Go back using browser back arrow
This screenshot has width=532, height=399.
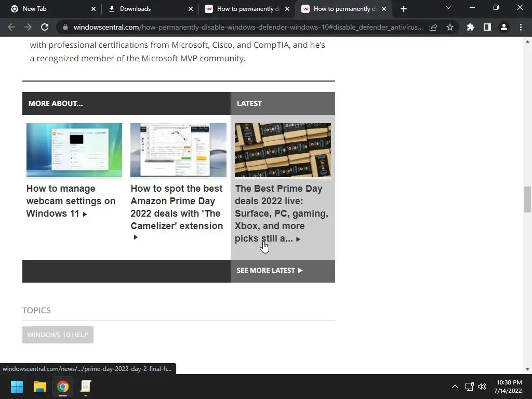(x=11, y=27)
